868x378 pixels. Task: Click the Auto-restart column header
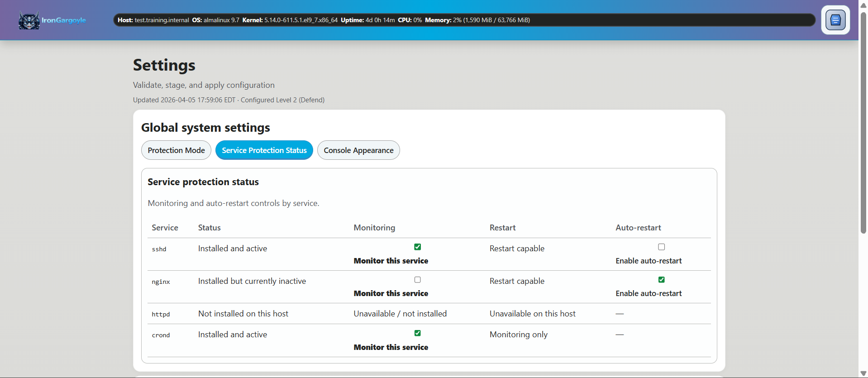pyautogui.click(x=638, y=228)
